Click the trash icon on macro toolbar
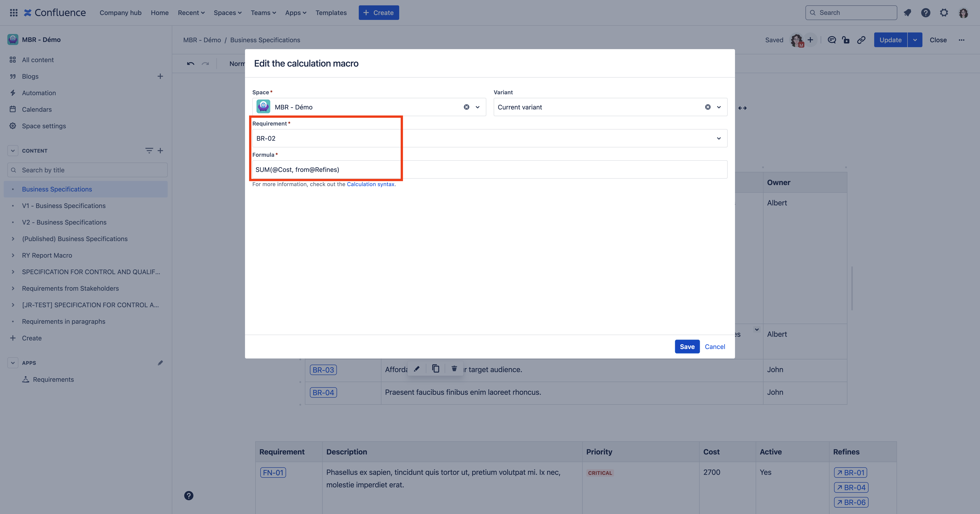 point(454,368)
